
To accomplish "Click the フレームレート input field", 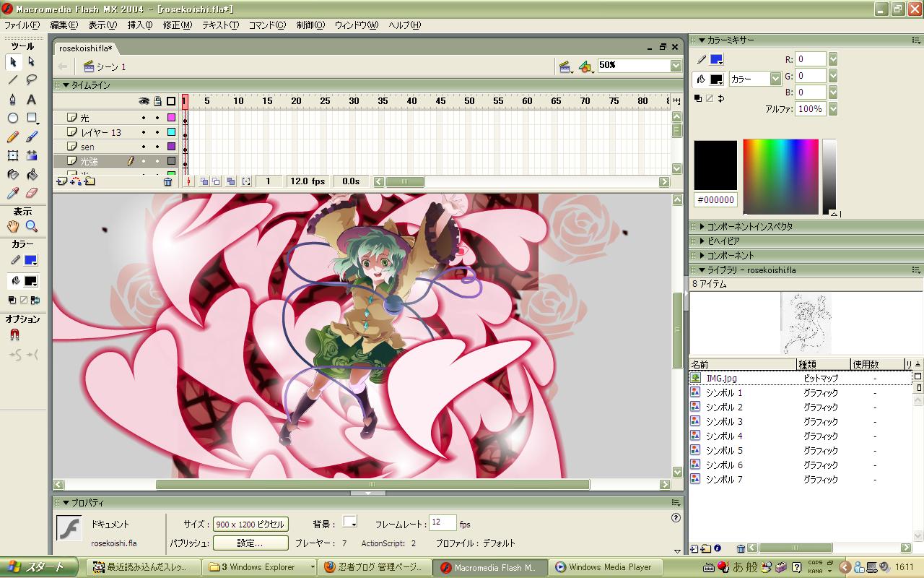I will pos(443,524).
